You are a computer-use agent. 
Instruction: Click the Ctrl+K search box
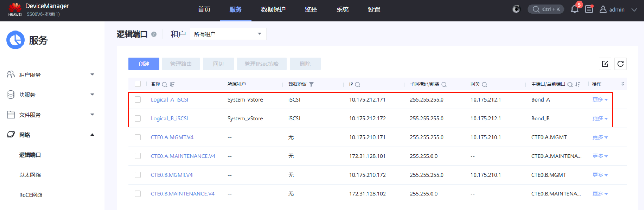click(546, 9)
